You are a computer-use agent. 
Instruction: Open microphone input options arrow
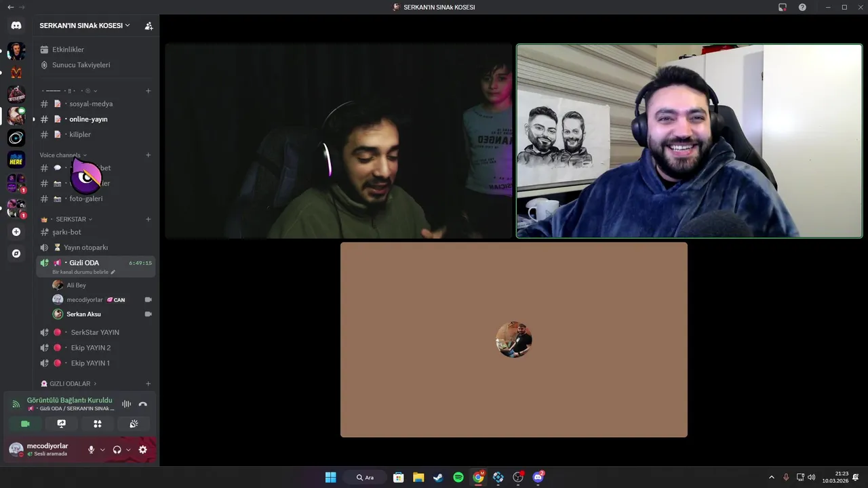pos(102,449)
